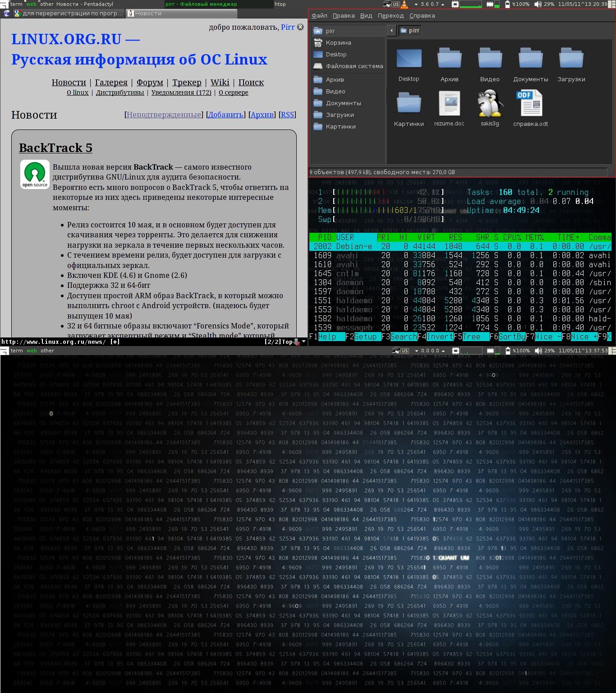Click the CPU% column header in htop
The width and height of the screenshot is (616, 693).
(512, 237)
